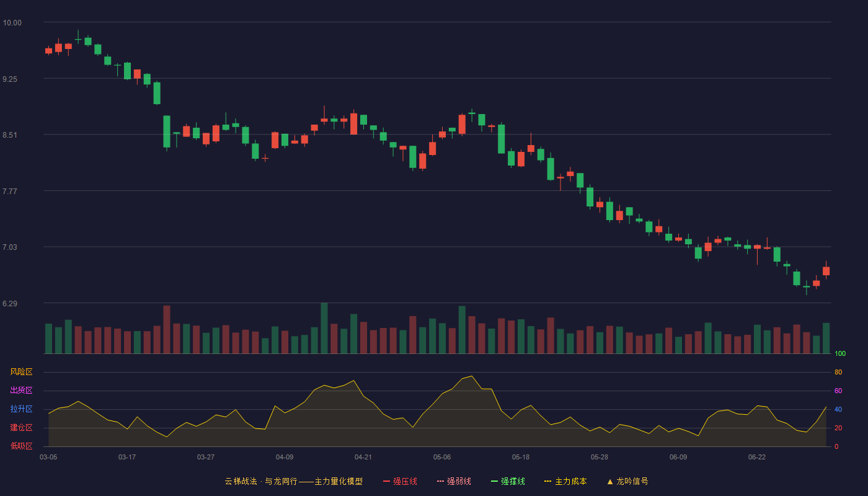Click the 05-18 date label

[521, 457]
